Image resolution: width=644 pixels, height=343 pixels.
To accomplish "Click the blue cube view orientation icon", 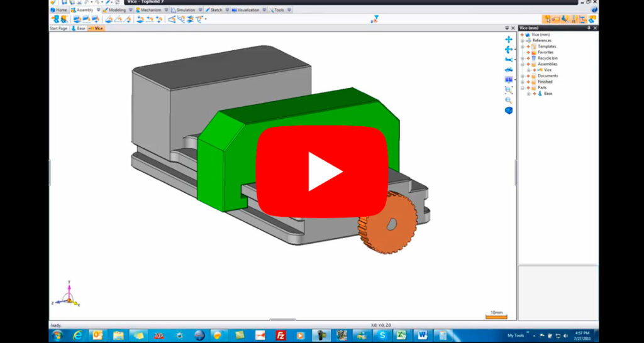I will point(508,111).
